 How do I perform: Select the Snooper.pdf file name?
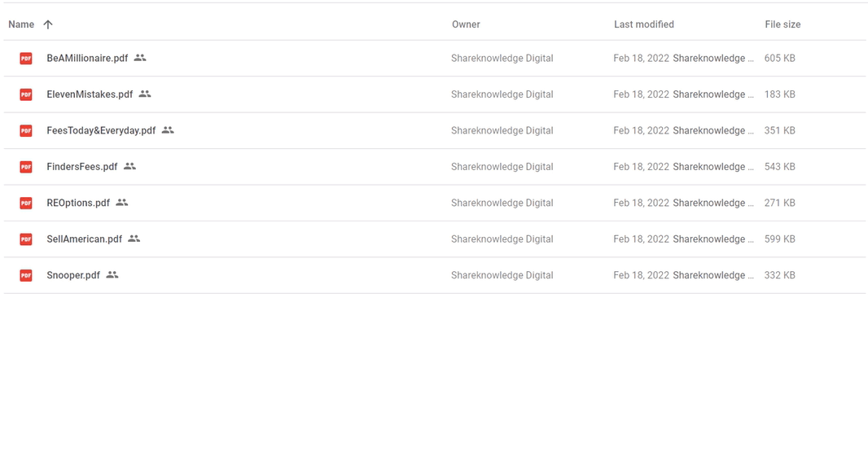point(73,275)
